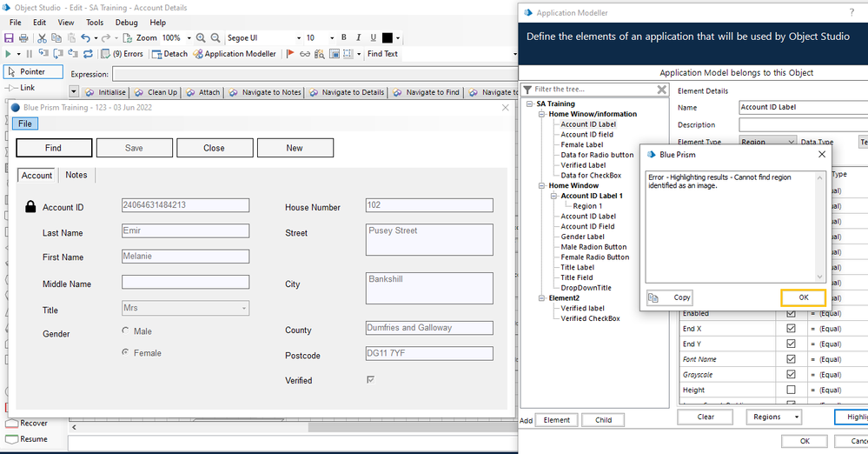Select the Male radio button
Viewport: 868px width, 454px height.
click(126, 330)
